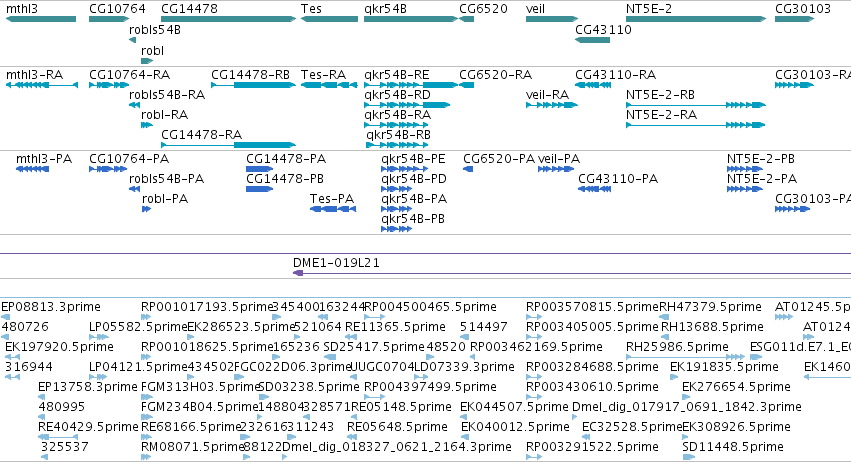Screen dimensions: 851x462
Task: Select the robls54B-PA protein label
Action: tap(167, 179)
